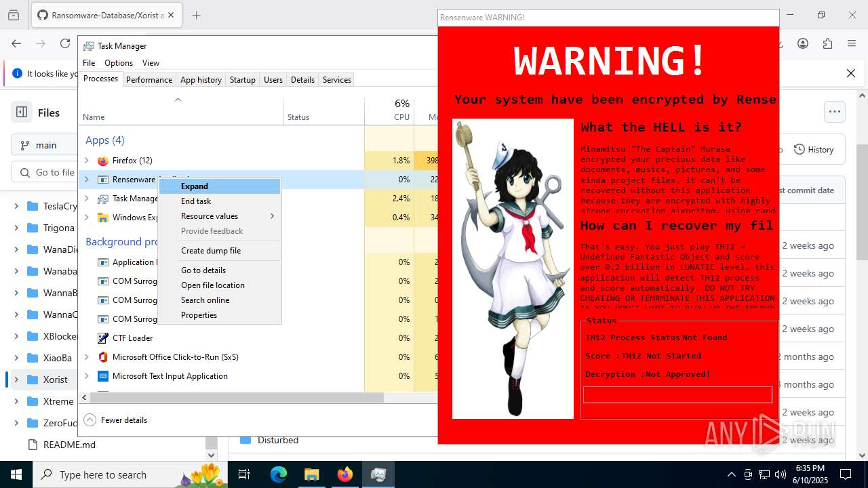
Task: Open README.md in file tree
Action: click(x=69, y=445)
